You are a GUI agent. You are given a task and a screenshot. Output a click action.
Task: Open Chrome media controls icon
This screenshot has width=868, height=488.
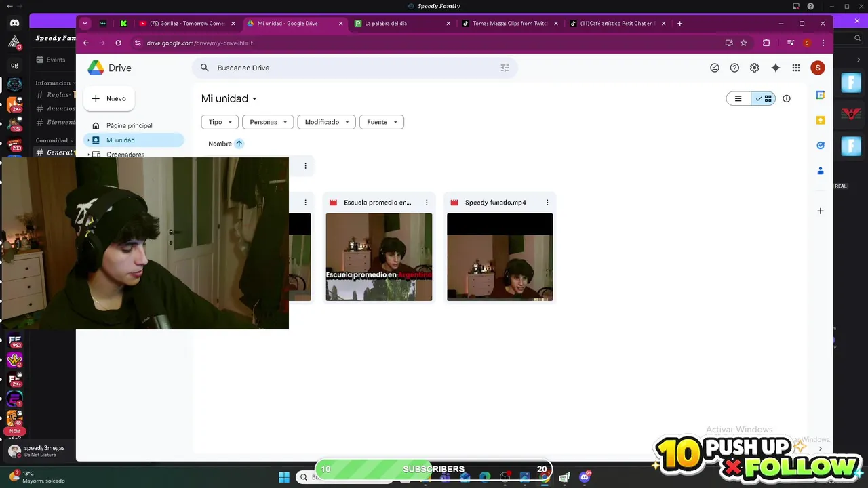point(790,43)
